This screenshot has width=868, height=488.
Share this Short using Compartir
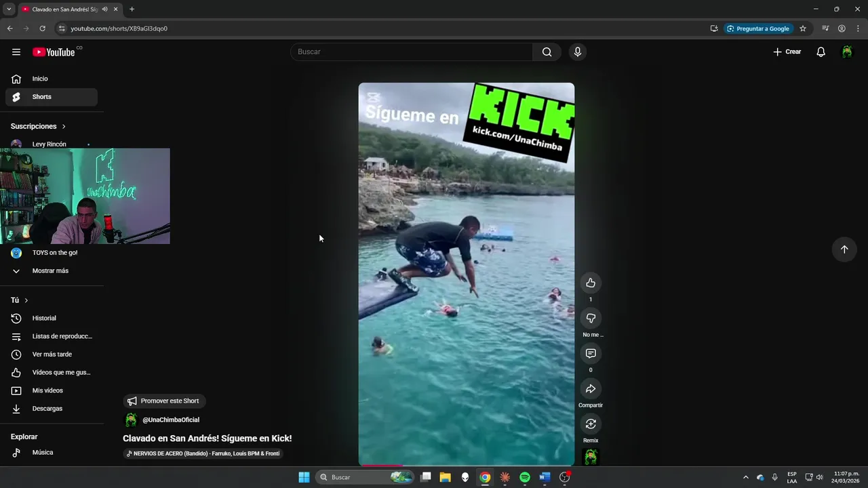click(x=591, y=388)
